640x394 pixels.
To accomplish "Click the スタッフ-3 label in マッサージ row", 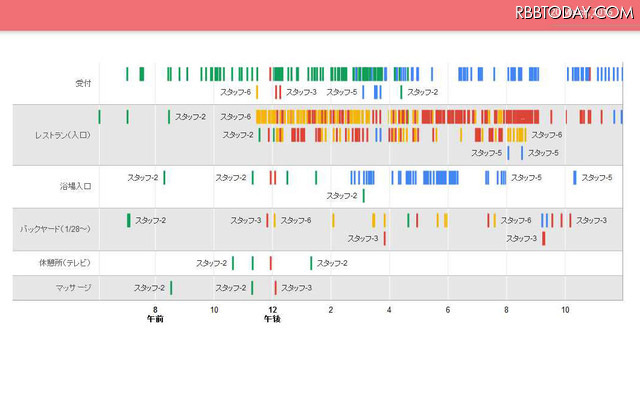I will [296, 288].
